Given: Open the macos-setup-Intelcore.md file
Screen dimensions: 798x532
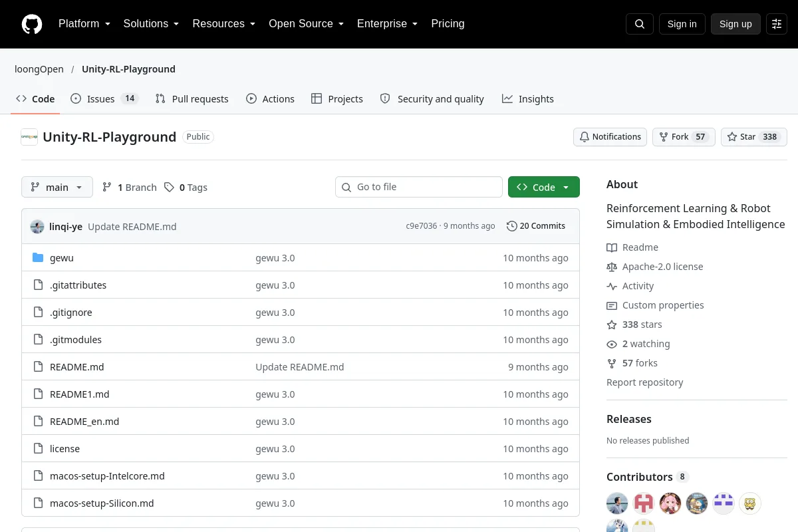Looking at the screenshot, I should click(x=107, y=476).
